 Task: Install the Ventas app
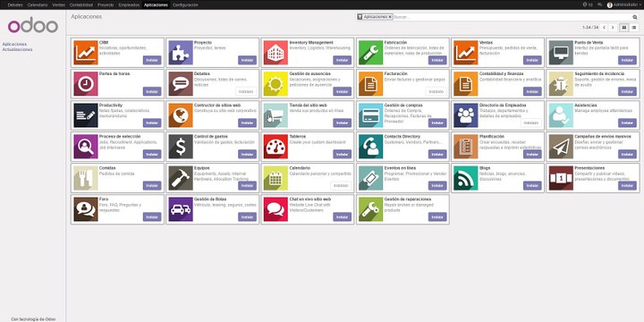point(532,60)
